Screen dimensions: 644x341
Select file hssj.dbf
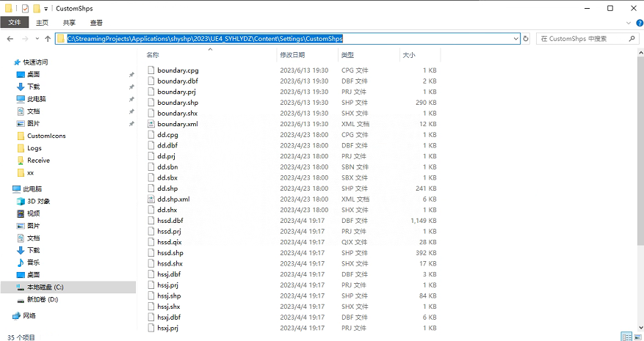point(169,274)
